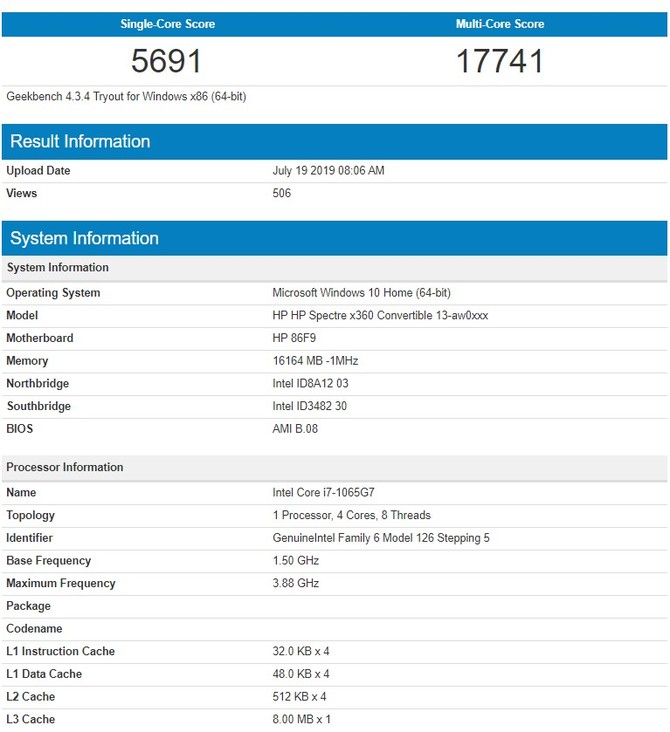Click the blue System Information section header
The image size is (670, 732).
[334, 238]
